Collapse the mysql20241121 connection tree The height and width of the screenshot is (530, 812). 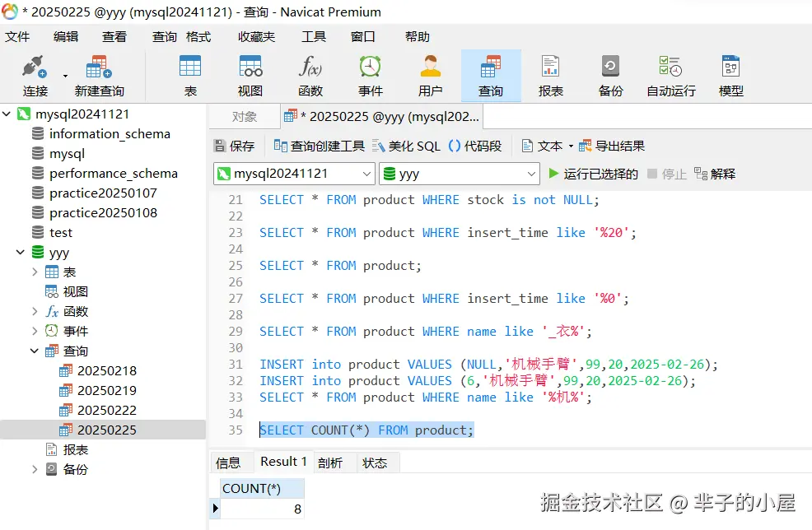point(7,114)
